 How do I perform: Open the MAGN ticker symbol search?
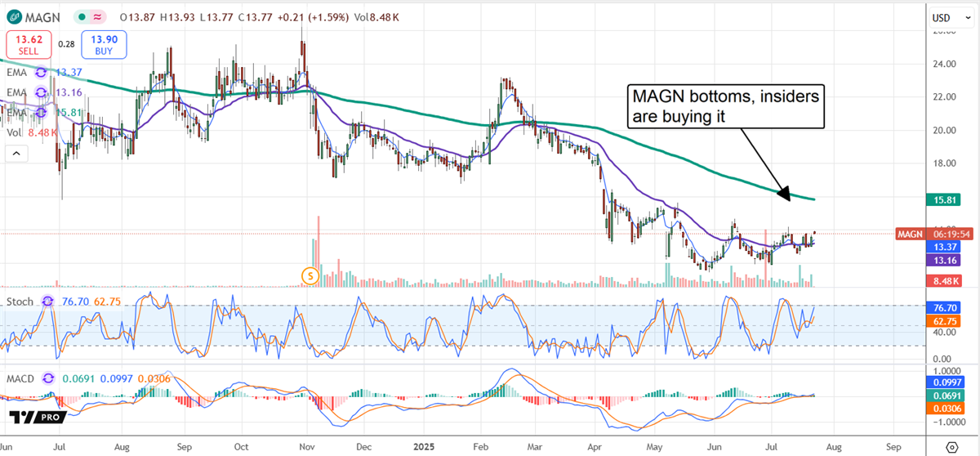tap(43, 16)
